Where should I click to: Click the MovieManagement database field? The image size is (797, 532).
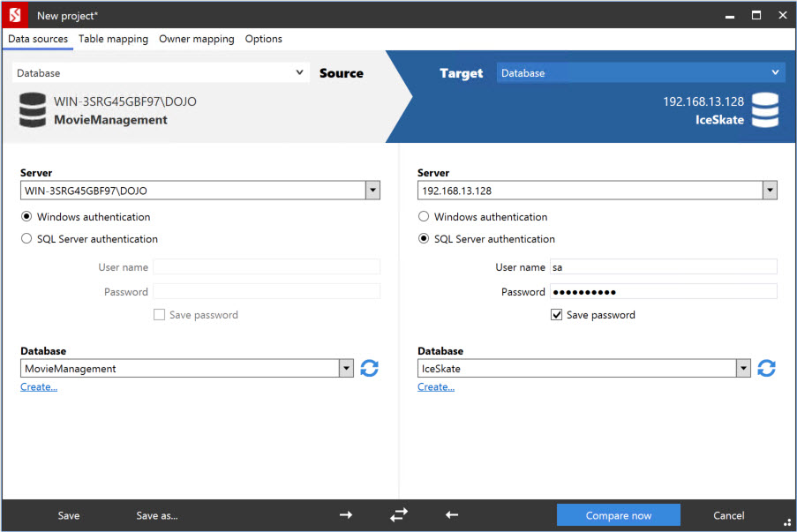point(180,369)
